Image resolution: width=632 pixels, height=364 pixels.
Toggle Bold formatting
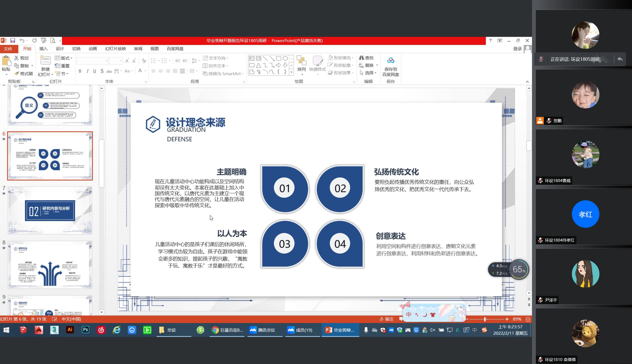coord(80,71)
